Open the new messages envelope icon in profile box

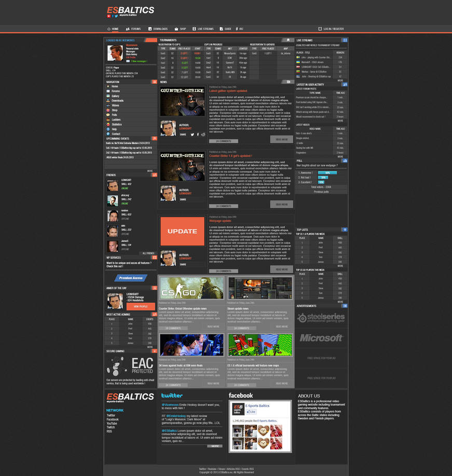pos(128,61)
